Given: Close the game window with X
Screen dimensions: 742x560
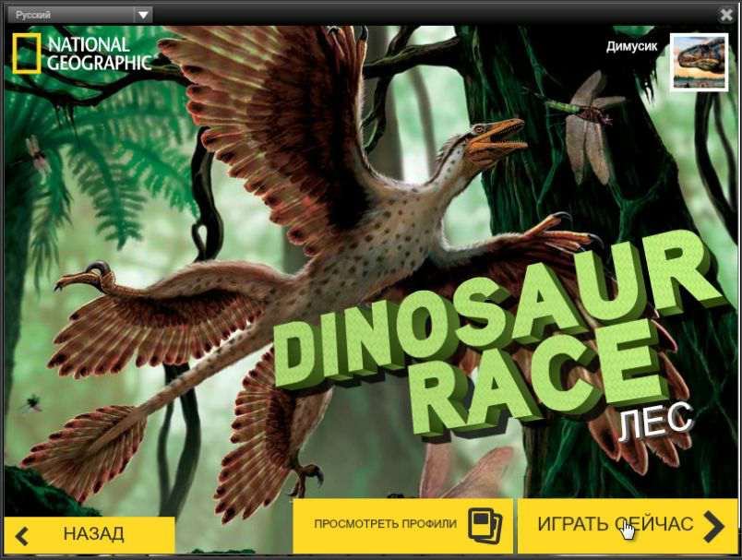Looking at the screenshot, I should 726,13.
